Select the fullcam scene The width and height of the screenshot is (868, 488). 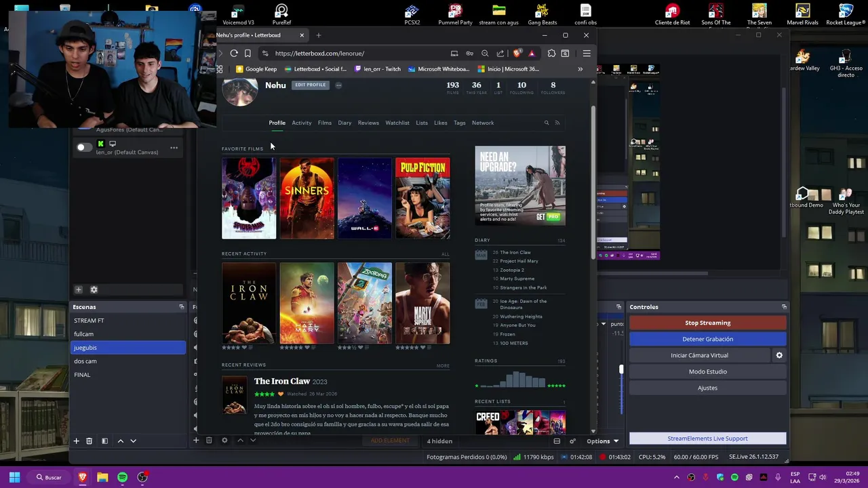128,334
